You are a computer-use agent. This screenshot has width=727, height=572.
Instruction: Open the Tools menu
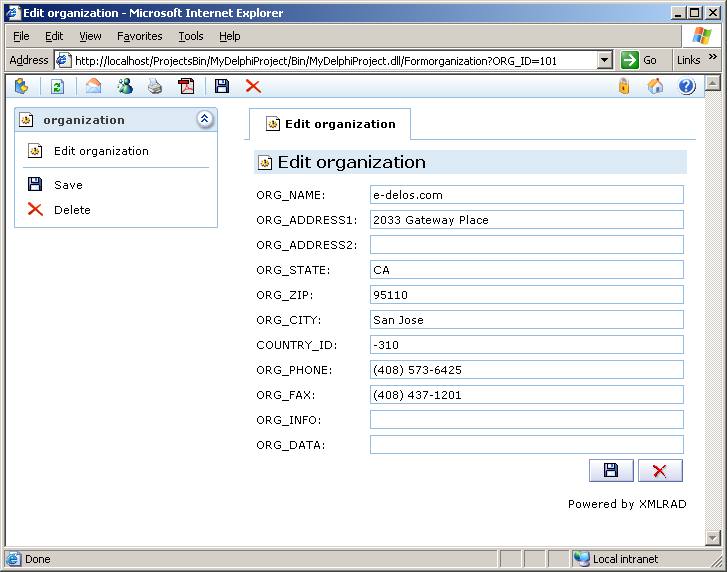click(190, 36)
